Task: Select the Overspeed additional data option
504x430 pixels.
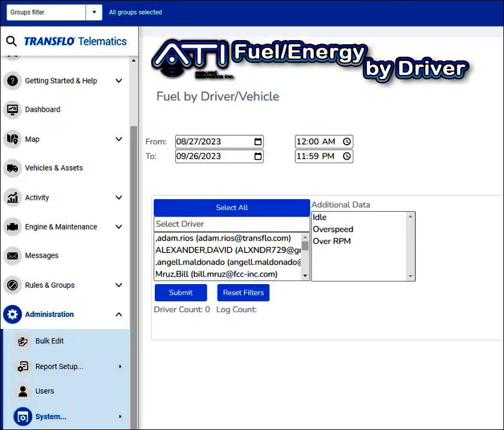Action: click(x=333, y=229)
